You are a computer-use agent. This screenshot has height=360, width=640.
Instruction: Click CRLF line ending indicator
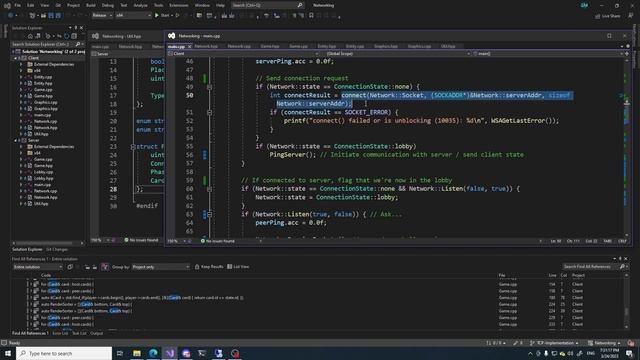[x=622, y=241]
